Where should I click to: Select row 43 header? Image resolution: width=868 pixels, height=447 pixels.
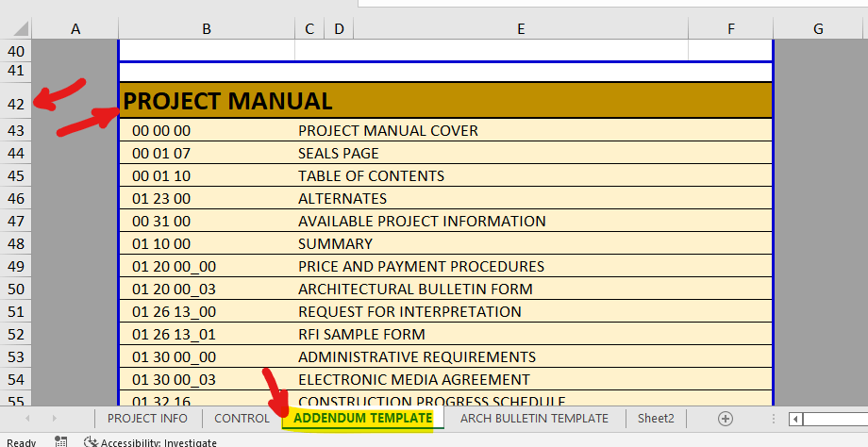click(16, 130)
